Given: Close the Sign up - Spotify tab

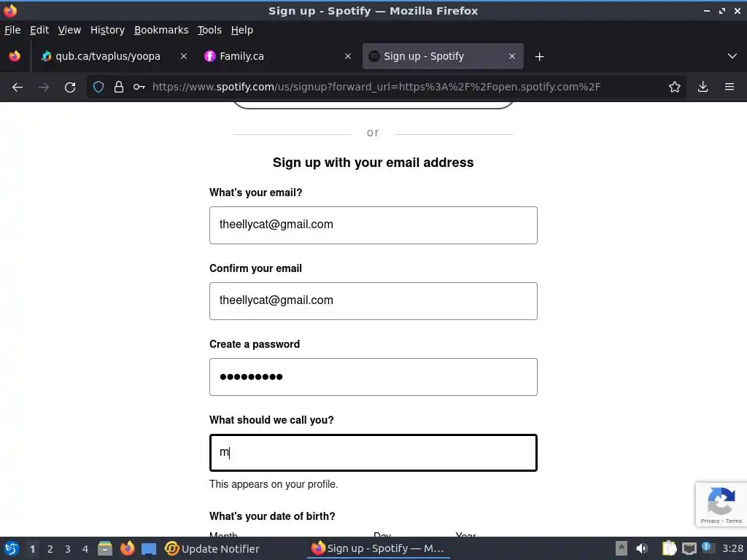Looking at the screenshot, I should 512,56.
